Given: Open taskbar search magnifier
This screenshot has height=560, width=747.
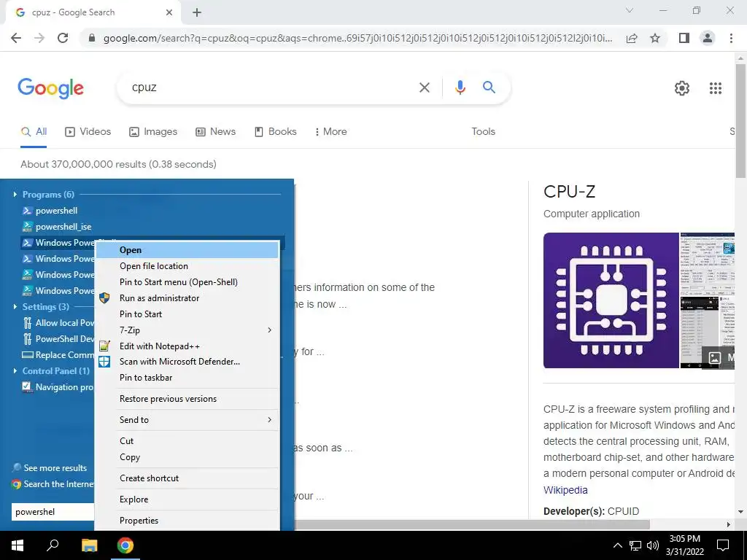Looking at the screenshot, I should coord(53,545).
